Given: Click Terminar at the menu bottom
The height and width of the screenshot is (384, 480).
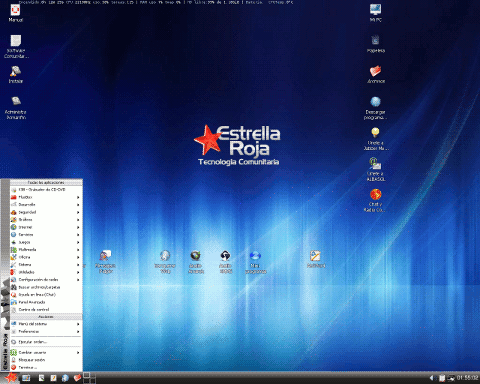Looking at the screenshot, I should pyautogui.click(x=46, y=367).
